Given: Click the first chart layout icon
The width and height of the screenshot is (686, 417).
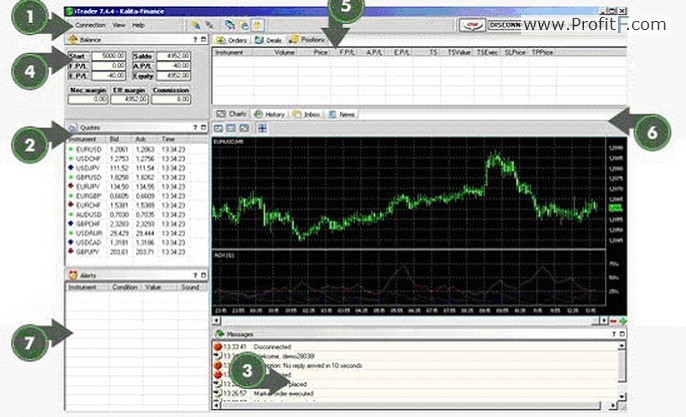Looking at the screenshot, I should click(218, 128).
